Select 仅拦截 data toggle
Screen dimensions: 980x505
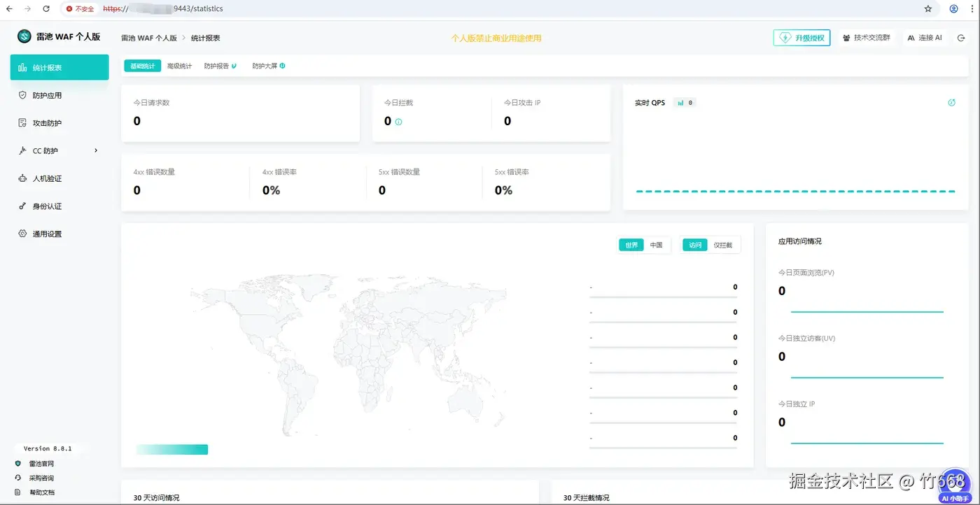tap(723, 245)
